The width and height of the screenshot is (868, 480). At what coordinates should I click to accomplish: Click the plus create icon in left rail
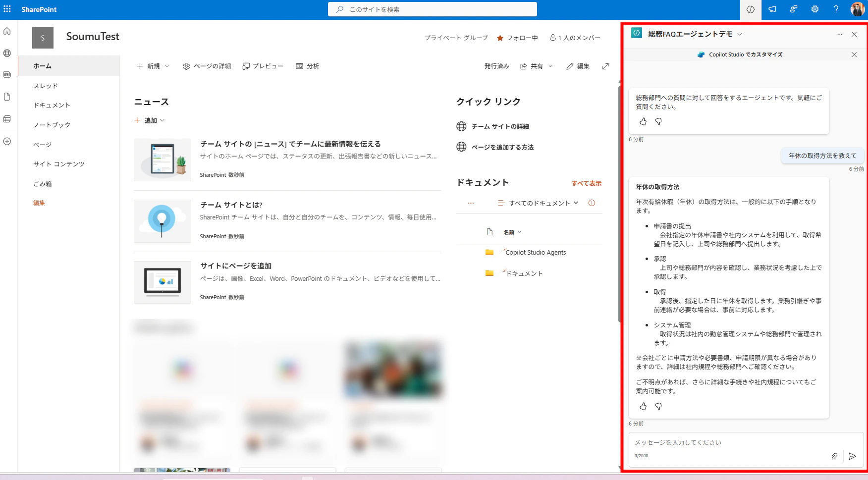tap(7, 141)
